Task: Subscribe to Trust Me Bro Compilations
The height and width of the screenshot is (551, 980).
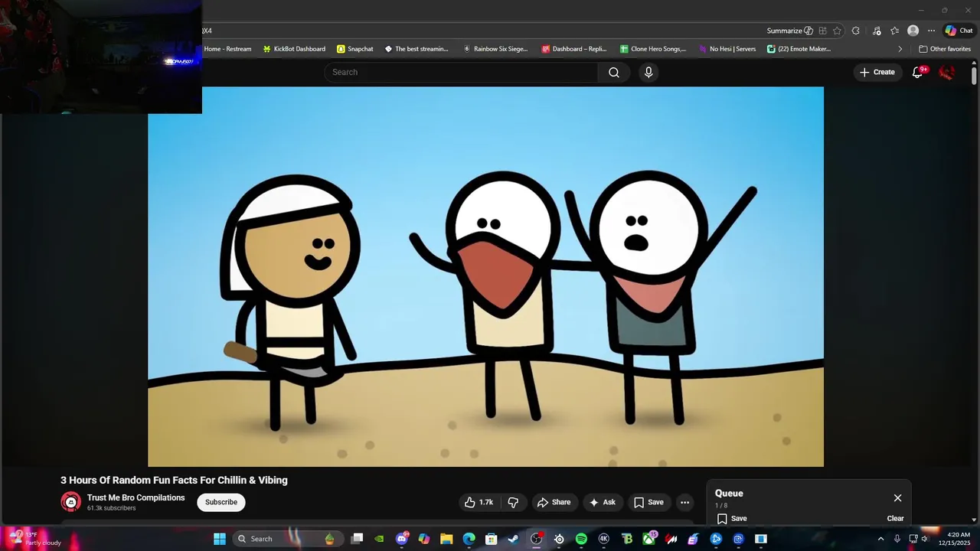Action: [221, 502]
